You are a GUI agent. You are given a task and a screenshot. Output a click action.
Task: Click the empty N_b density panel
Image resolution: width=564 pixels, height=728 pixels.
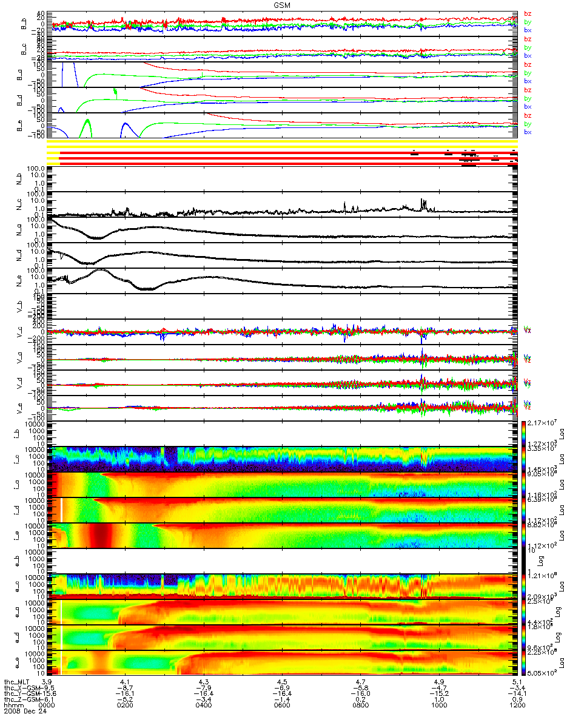(x=283, y=179)
